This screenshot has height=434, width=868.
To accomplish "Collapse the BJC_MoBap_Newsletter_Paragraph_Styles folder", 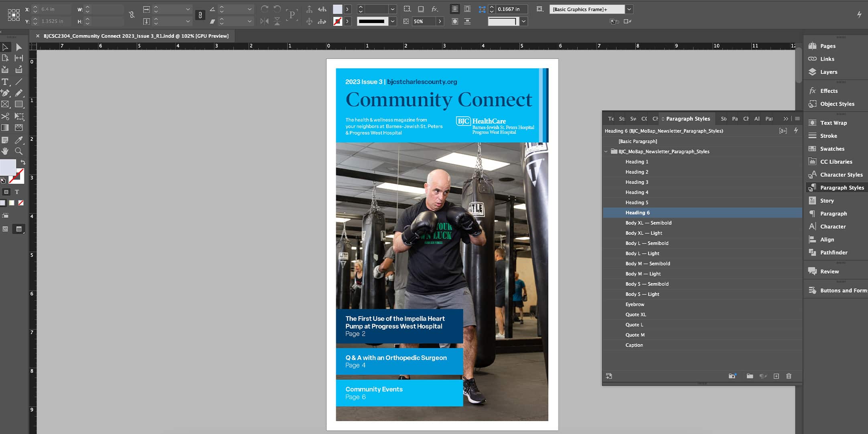I will point(606,152).
